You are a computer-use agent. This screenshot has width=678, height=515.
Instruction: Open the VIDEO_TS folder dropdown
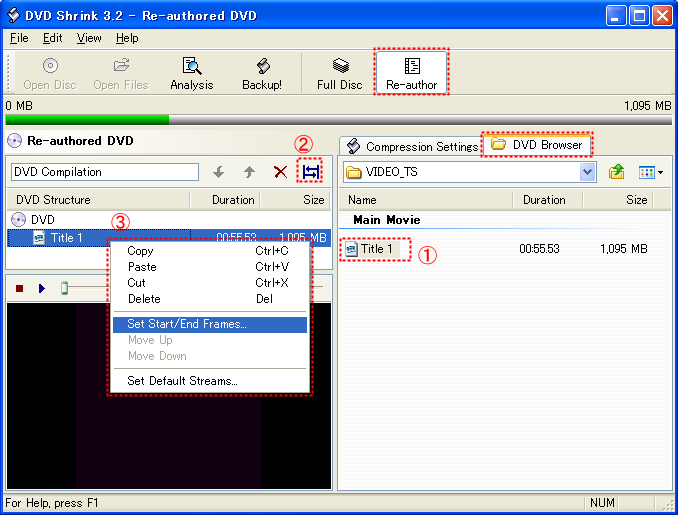tap(587, 172)
